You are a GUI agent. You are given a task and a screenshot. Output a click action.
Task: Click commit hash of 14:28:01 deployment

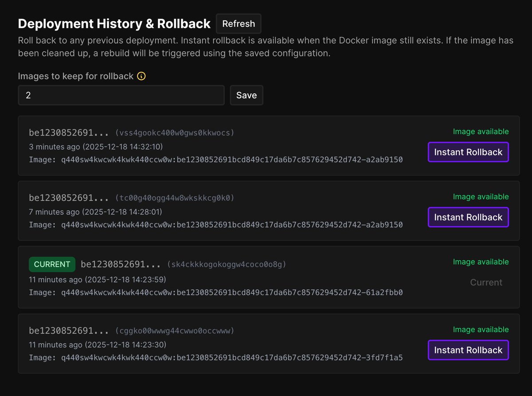(69, 198)
